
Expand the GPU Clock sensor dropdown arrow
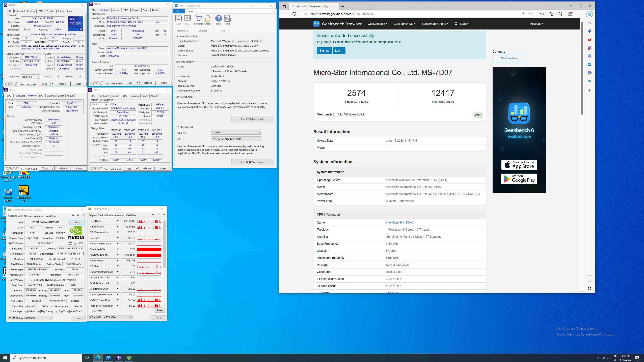click(118, 221)
